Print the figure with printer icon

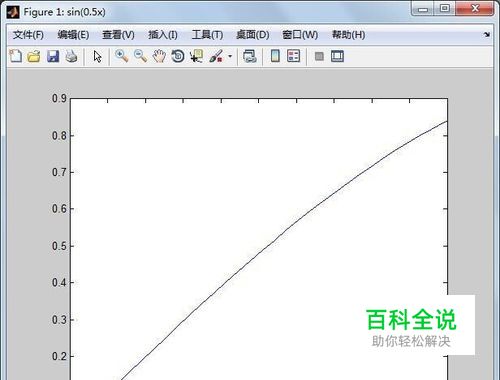pyautogui.click(x=71, y=56)
